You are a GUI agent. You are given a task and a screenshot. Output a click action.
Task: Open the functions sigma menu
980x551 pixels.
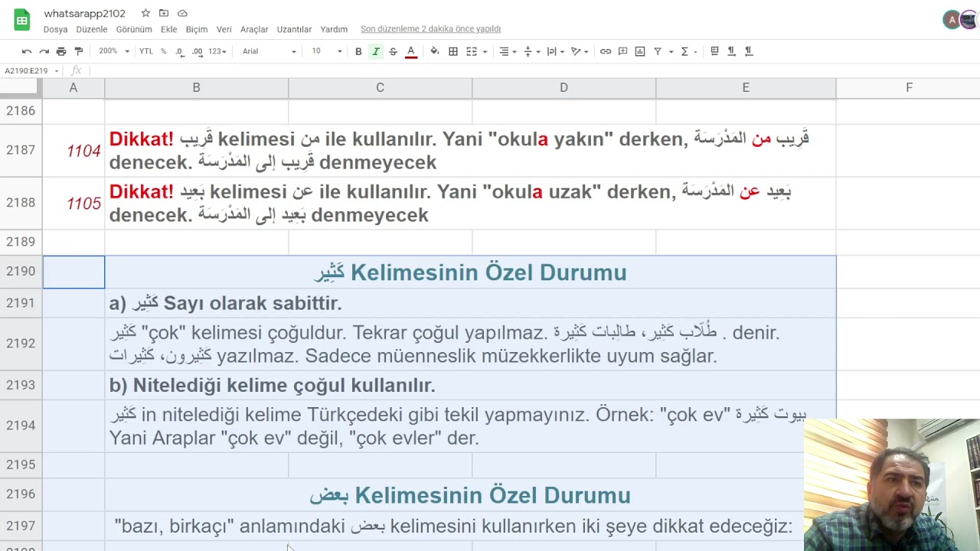(x=688, y=51)
